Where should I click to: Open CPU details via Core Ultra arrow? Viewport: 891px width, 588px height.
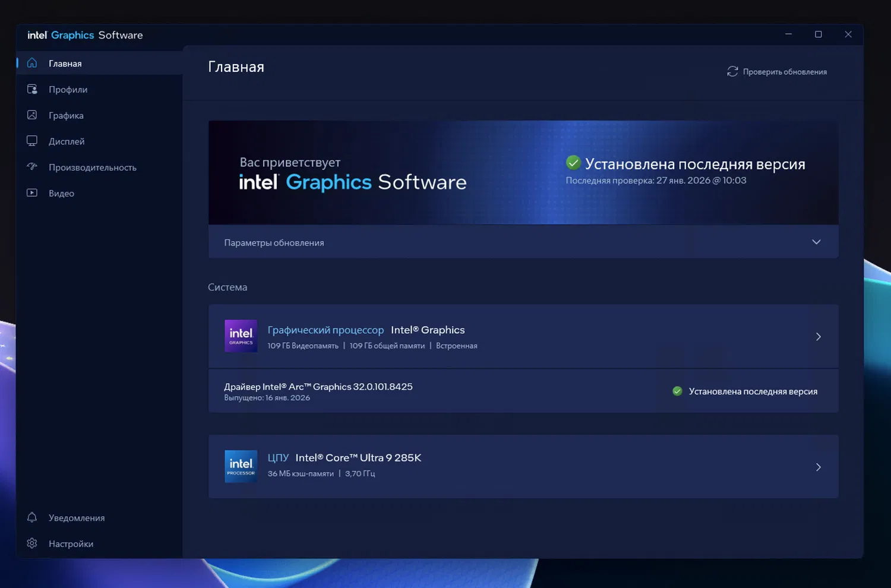point(819,467)
